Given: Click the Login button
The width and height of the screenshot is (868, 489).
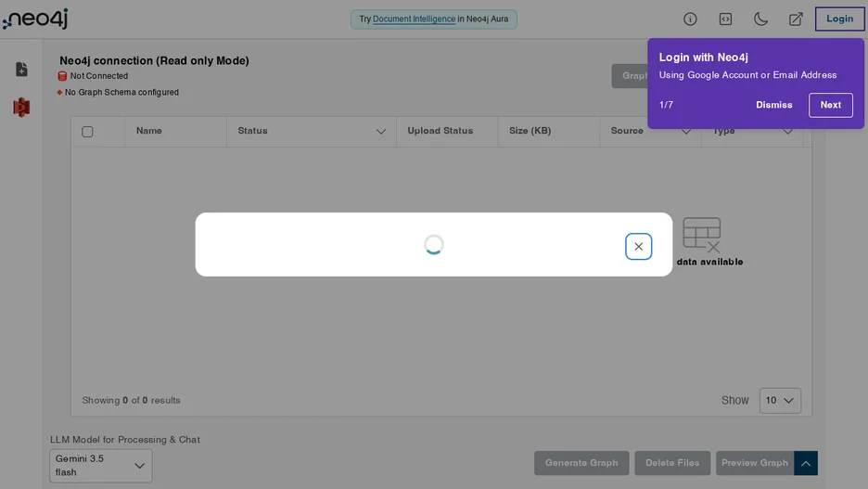Looking at the screenshot, I should [839, 19].
